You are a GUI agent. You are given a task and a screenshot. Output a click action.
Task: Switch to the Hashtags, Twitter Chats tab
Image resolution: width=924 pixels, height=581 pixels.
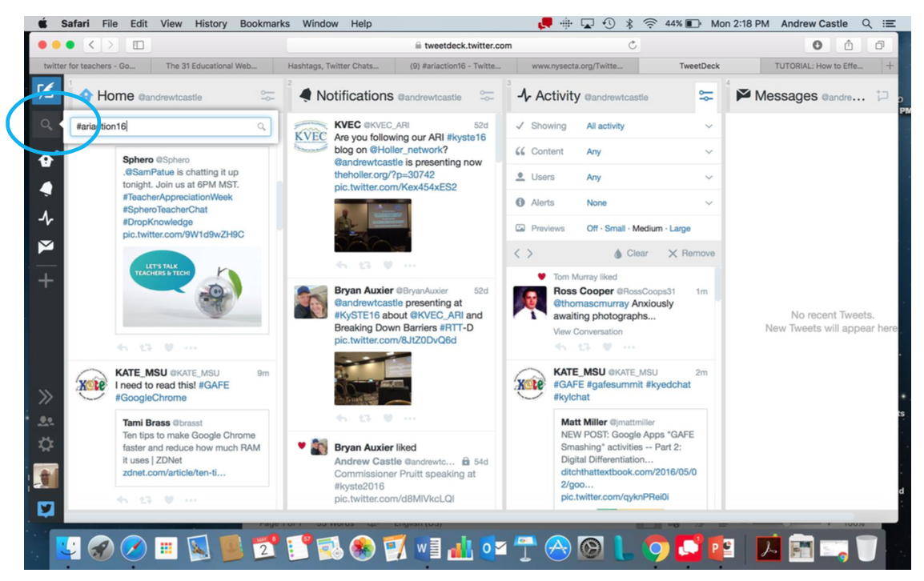(x=333, y=66)
